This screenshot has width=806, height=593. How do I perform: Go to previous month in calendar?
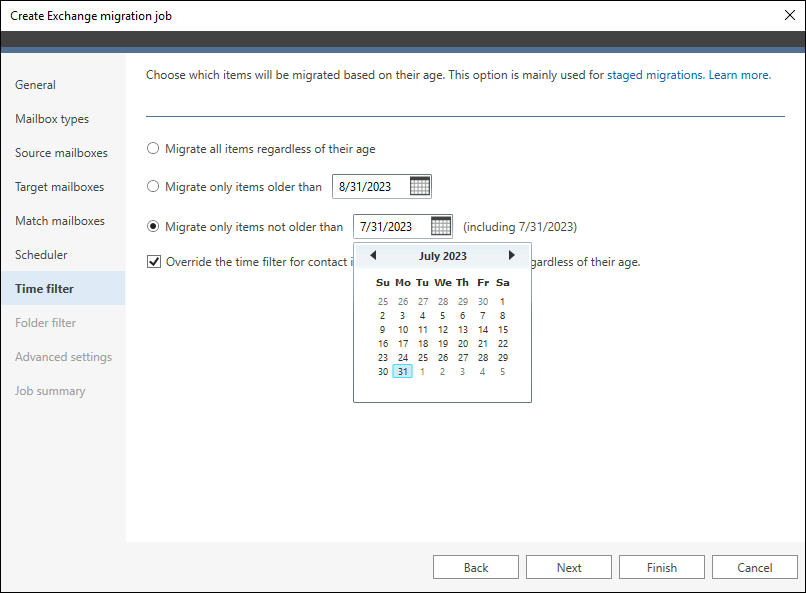[x=373, y=255]
